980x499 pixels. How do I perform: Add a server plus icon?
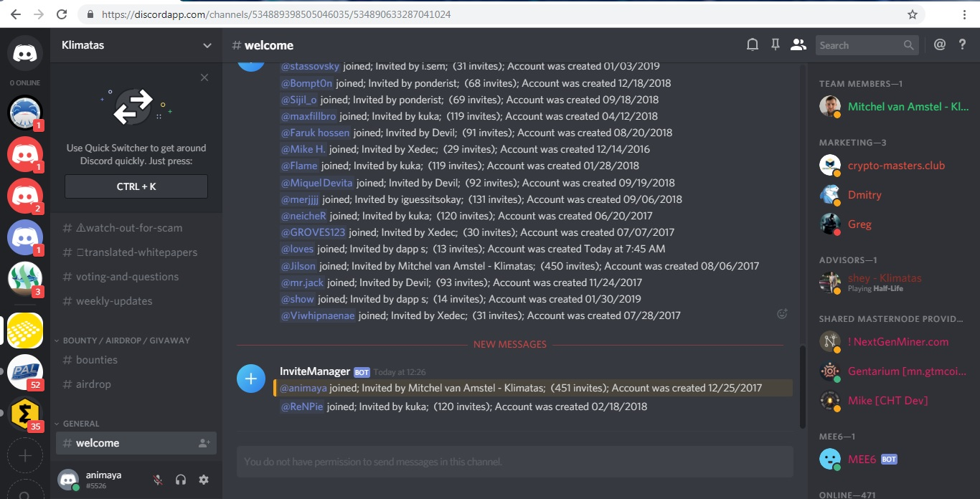tap(25, 455)
